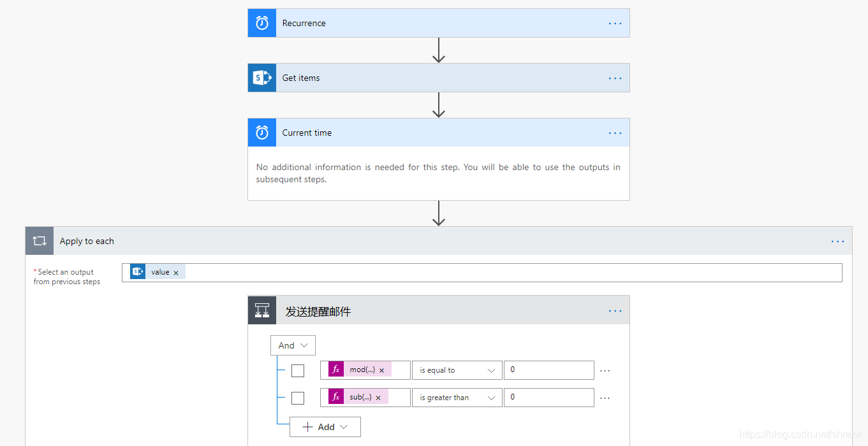Viewport: 868px width, 446px height.
Task: Open the "is equal to" operator dropdown
Action: click(x=457, y=370)
